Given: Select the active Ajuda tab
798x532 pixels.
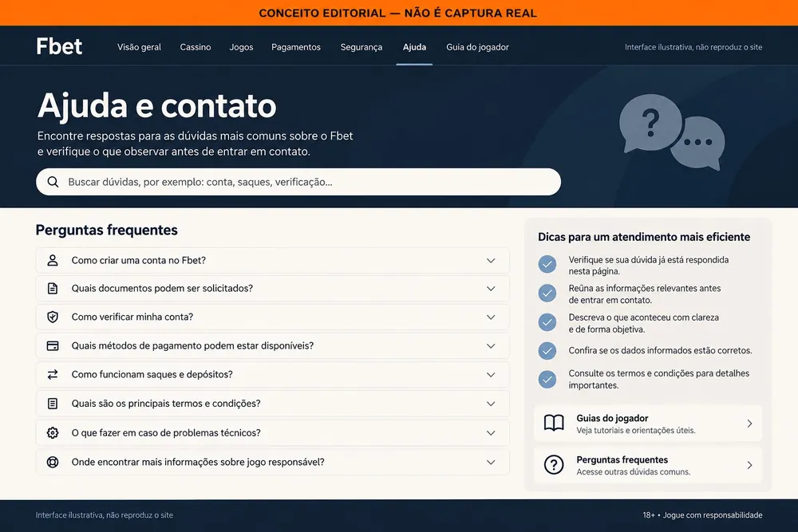Looking at the screenshot, I should (x=414, y=47).
